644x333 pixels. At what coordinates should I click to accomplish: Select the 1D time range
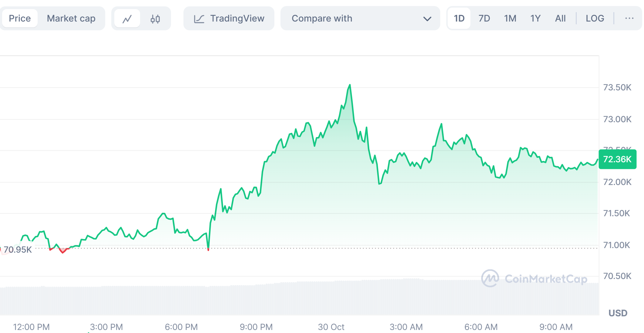point(459,18)
